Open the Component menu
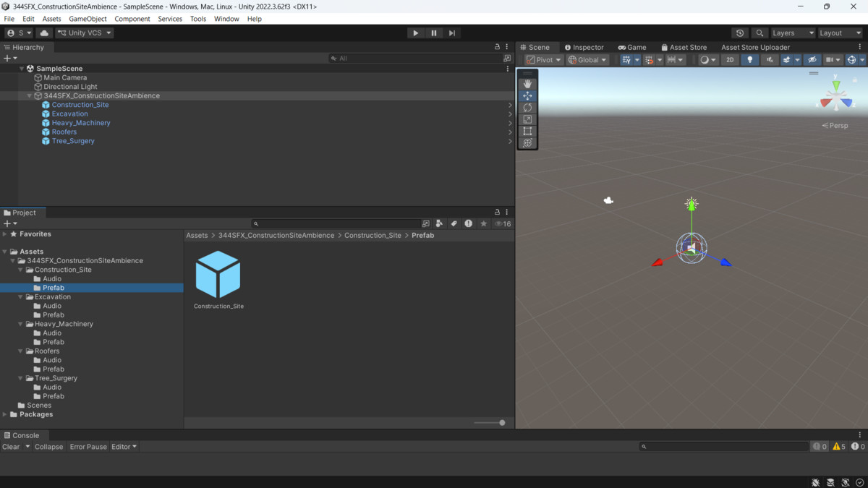Viewport: 868px width, 488px height. (x=132, y=19)
